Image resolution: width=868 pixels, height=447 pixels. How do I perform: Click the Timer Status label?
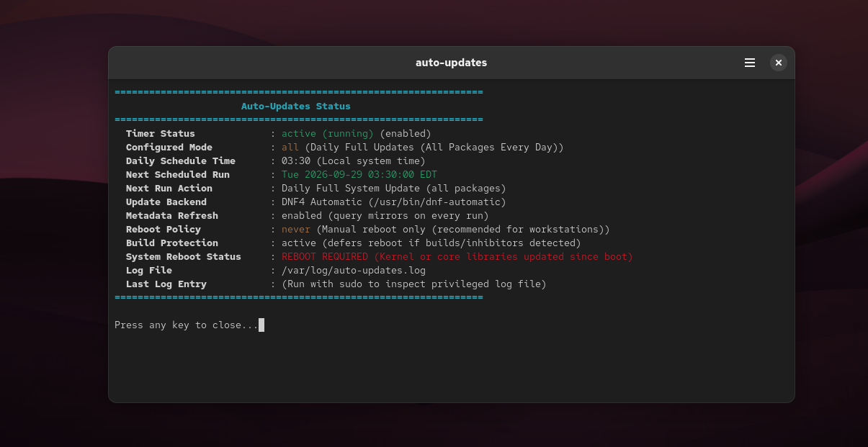click(x=161, y=133)
